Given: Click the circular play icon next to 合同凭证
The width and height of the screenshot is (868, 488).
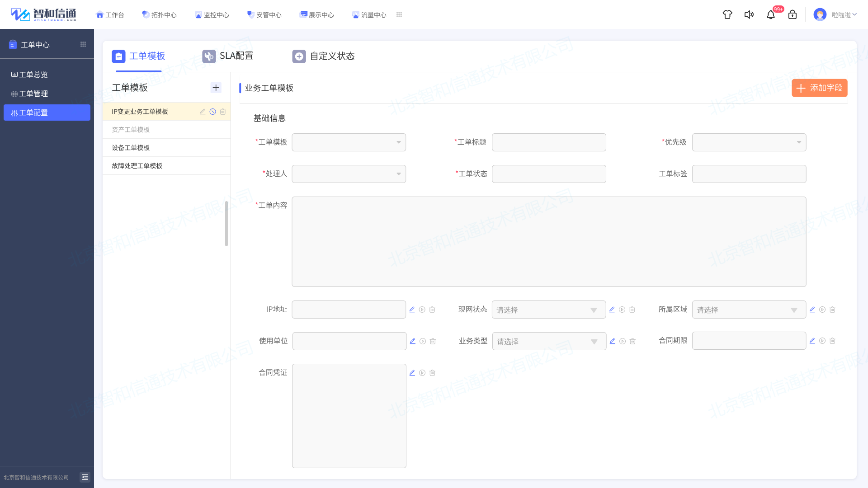Looking at the screenshot, I should coord(422,373).
